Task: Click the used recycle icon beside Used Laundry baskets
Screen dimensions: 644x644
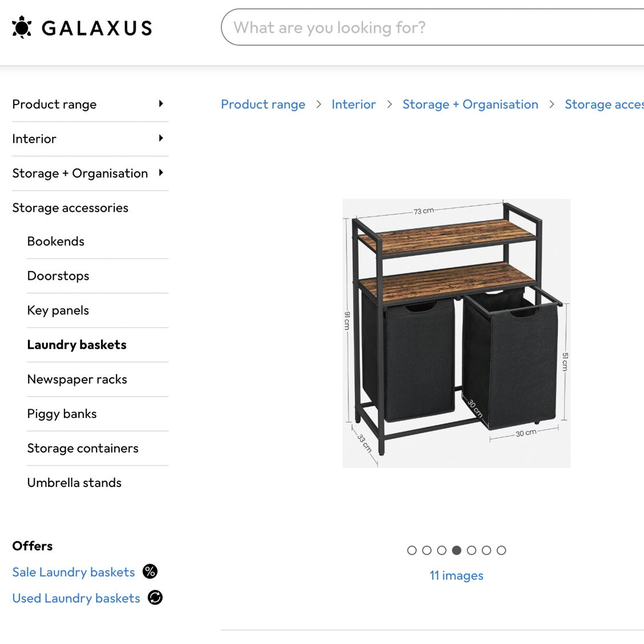Action: click(155, 598)
